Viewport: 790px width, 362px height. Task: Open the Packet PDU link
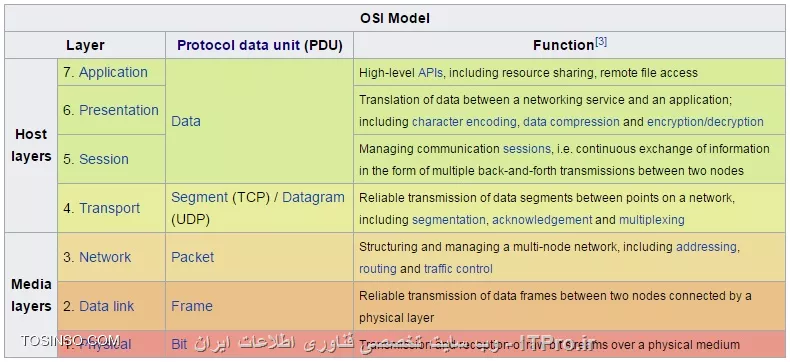click(x=192, y=257)
